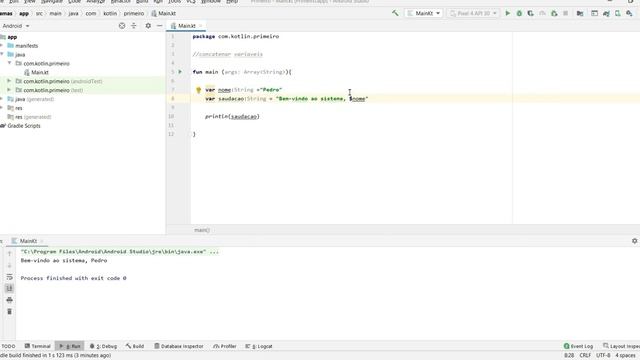This screenshot has height=360, width=640.
Task: Hide the Project panel minus icon
Action: [160, 26]
